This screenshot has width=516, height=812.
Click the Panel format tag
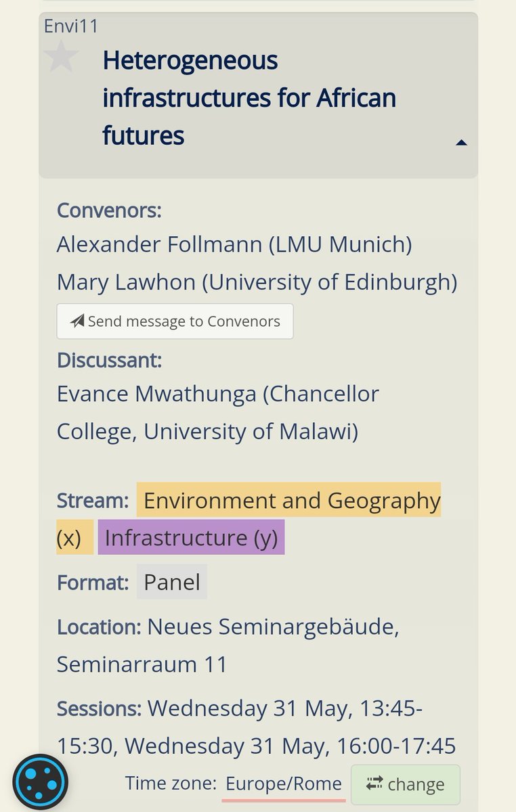point(171,582)
